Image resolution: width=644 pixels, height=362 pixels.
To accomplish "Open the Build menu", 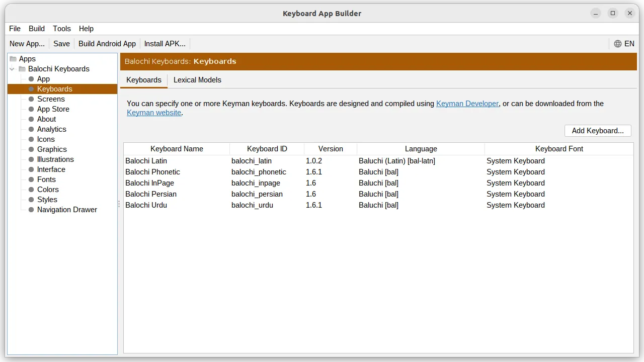I will coord(37,29).
